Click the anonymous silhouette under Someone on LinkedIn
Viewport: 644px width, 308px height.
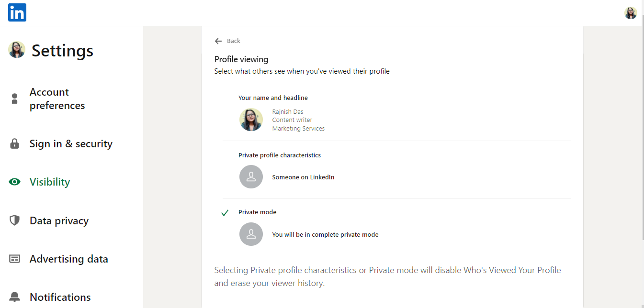251,176
